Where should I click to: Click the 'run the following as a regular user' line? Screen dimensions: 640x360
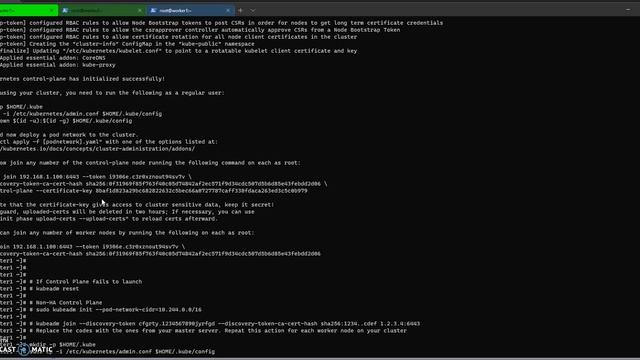(112, 93)
